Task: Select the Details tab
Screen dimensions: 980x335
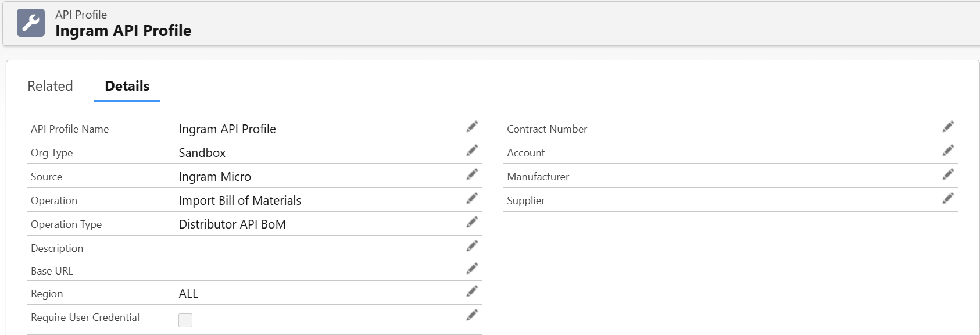Action: coord(127,86)
